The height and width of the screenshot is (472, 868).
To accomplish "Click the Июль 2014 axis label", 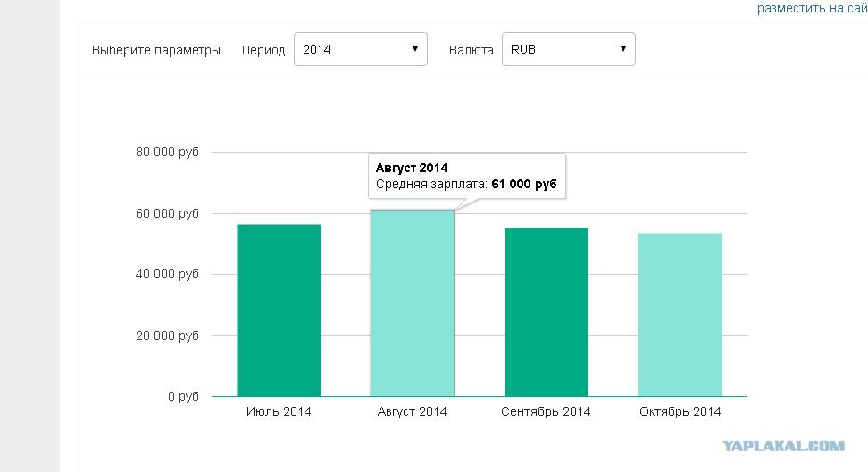I will 279,411.
